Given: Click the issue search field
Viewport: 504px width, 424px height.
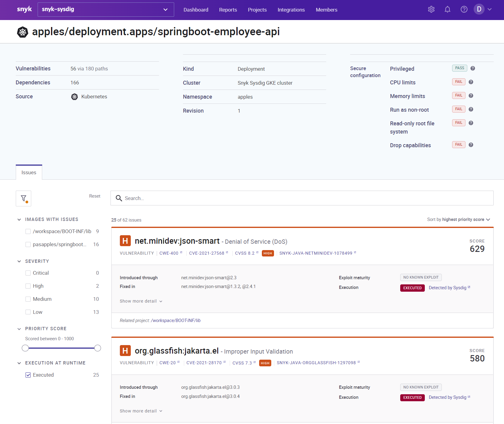Looking at the screenshot, I should (302, 198).
